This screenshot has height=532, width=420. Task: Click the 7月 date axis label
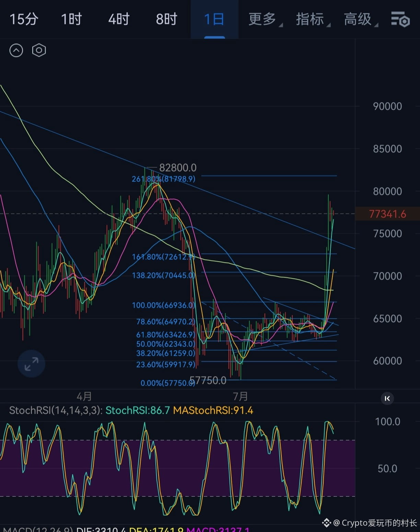tap(240, 397)
